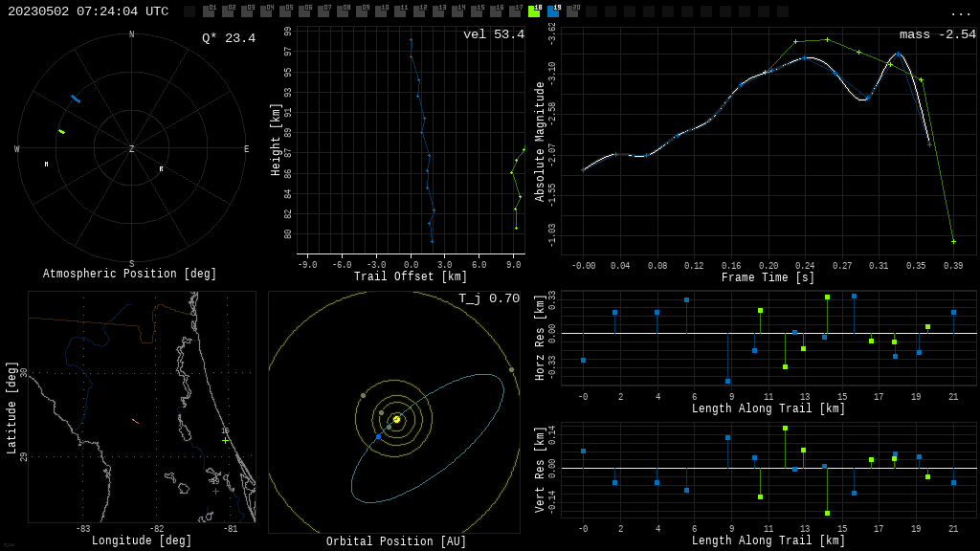Select station square 09 in the top bar
980x551 pixels.
click(362, 11)
